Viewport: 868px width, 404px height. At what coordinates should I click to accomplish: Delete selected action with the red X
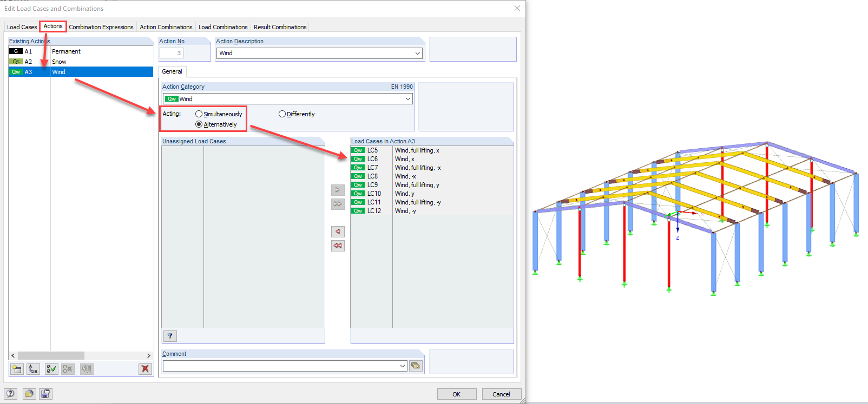click(x=145, y=369)
